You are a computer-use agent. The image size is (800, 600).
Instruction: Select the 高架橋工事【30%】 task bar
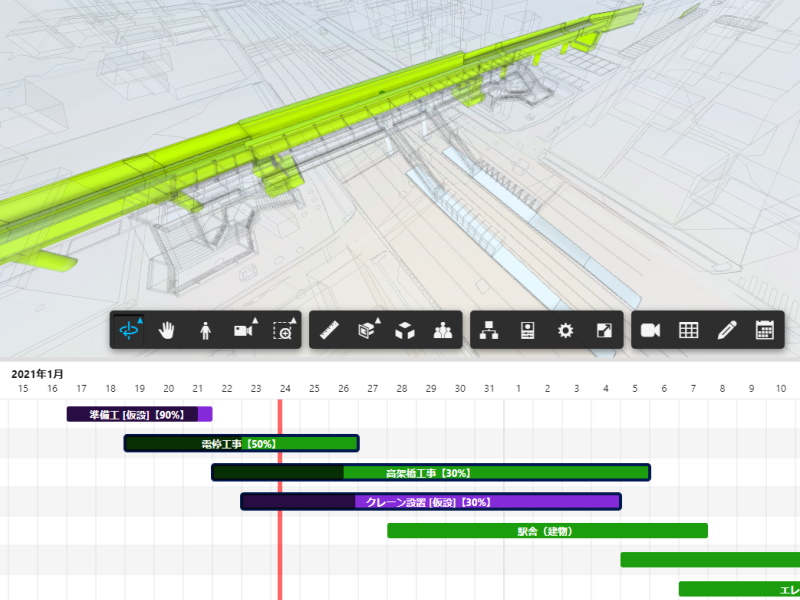[430, 473]
